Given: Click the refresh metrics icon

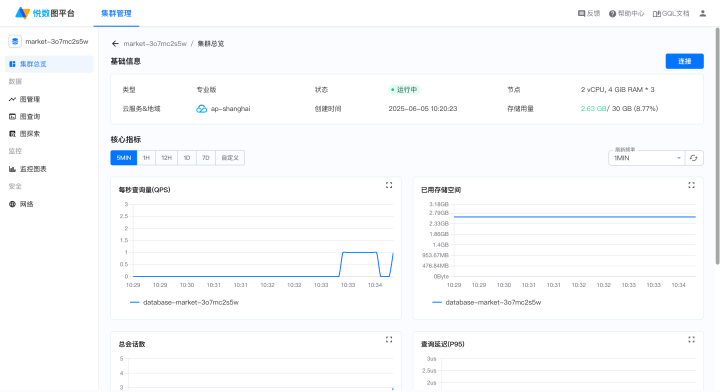Looking at the screenshot, I should pyautogui.click(x=694, y=157).
